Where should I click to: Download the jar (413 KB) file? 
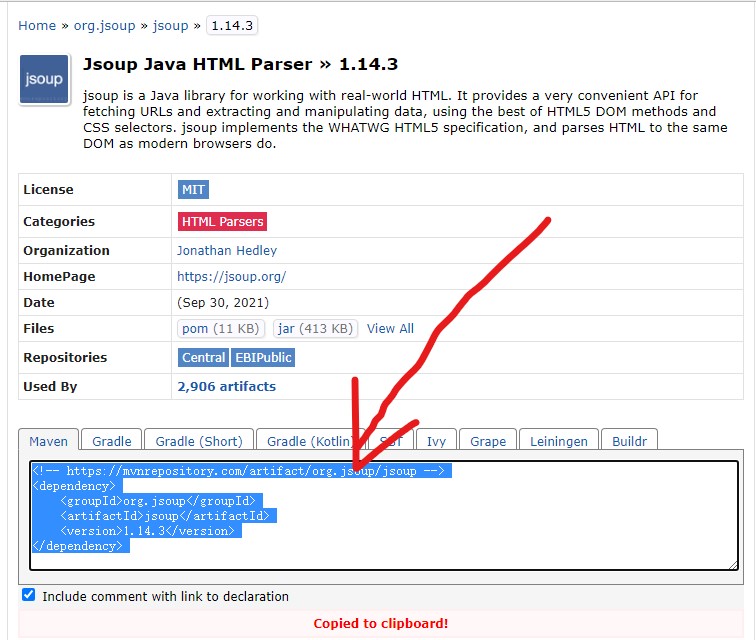315,328
